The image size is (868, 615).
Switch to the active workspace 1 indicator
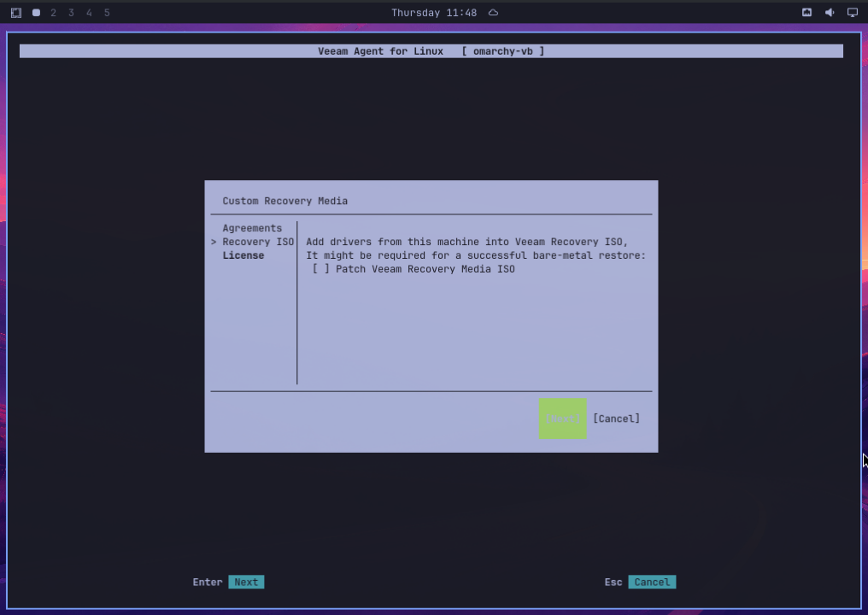[36, 13]
